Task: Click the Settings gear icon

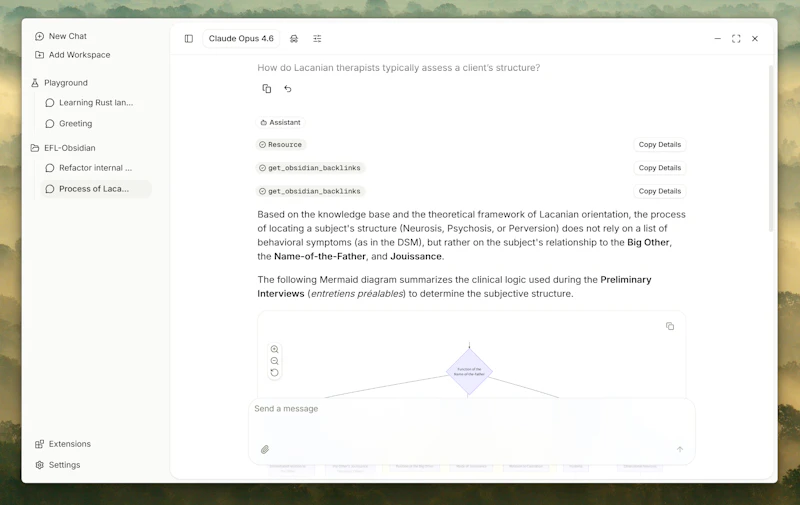Action: [x=39, y=465]
